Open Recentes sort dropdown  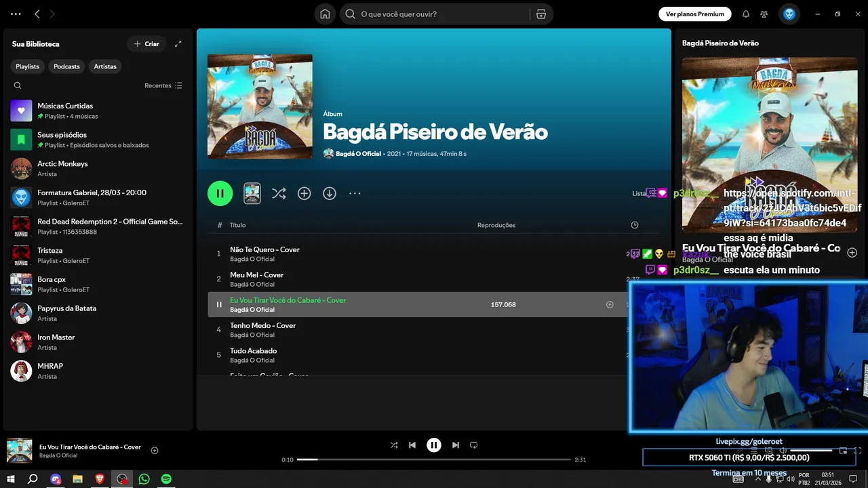pyautogui.click(x=163, y=85)
